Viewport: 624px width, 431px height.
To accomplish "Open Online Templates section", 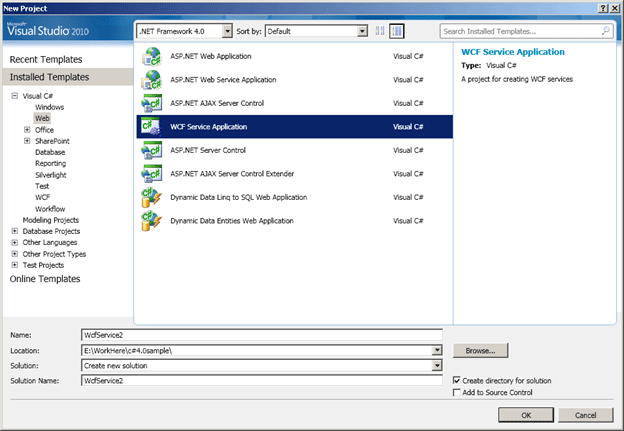I will coord(45,279).
